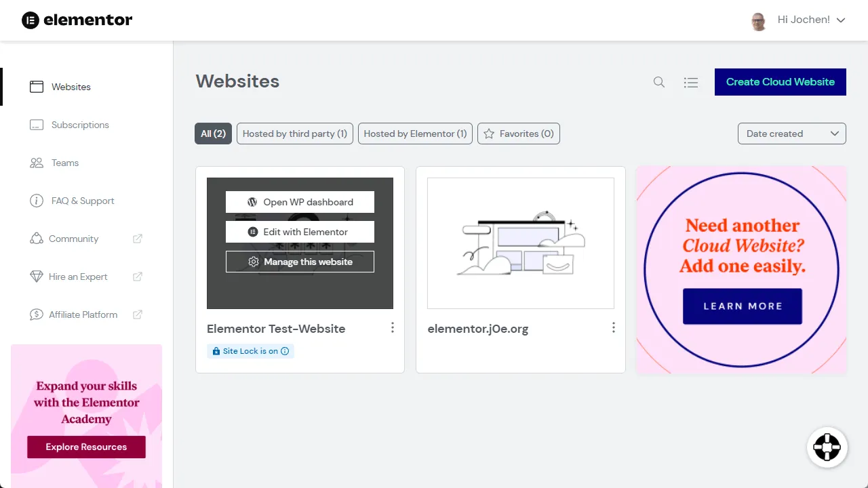Click the Subscriptions card icon

coord(37,125)
